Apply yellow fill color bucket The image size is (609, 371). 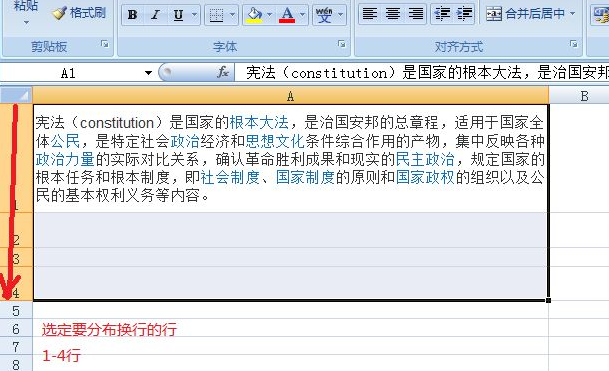click(254, 15)
